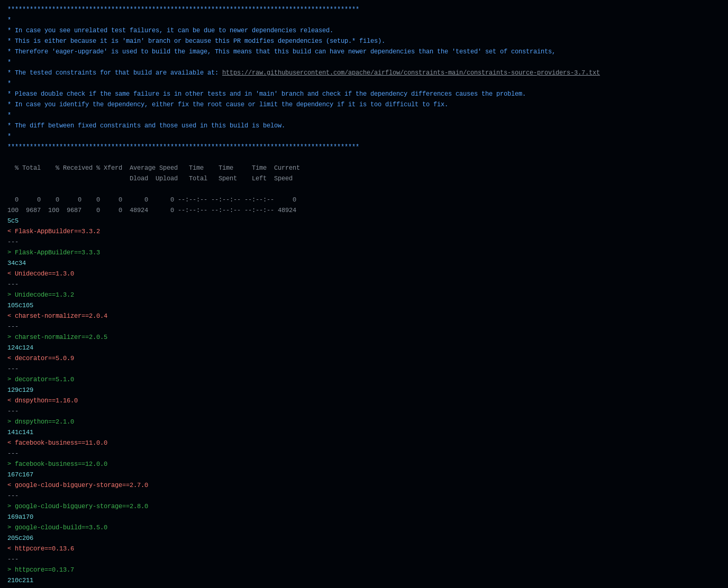Click the curl header 'Current'
Image resolution: width=728 pixels, height=588 pixels.
[287, 168]
